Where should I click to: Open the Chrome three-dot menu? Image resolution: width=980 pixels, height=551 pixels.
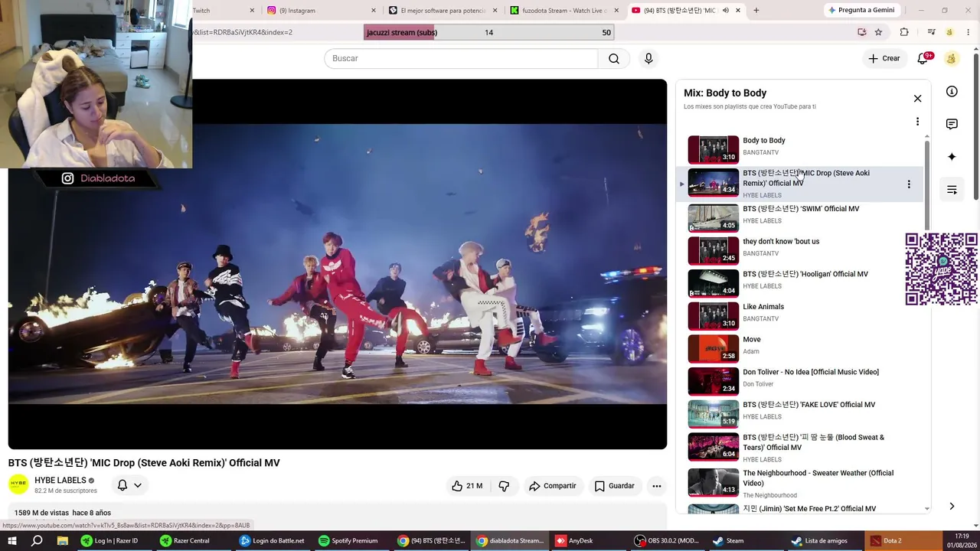[968, 32]
